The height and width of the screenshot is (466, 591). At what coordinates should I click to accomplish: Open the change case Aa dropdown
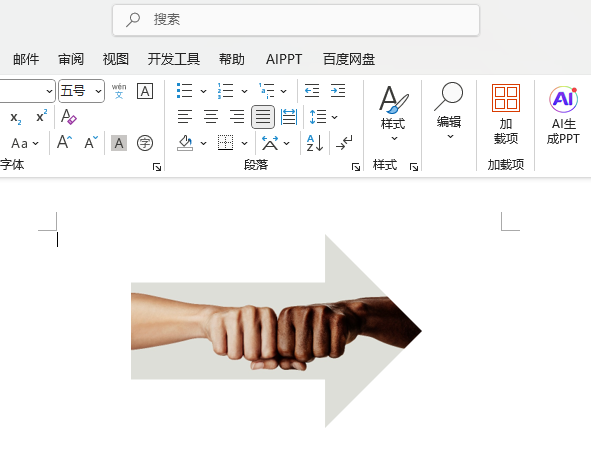25,143
